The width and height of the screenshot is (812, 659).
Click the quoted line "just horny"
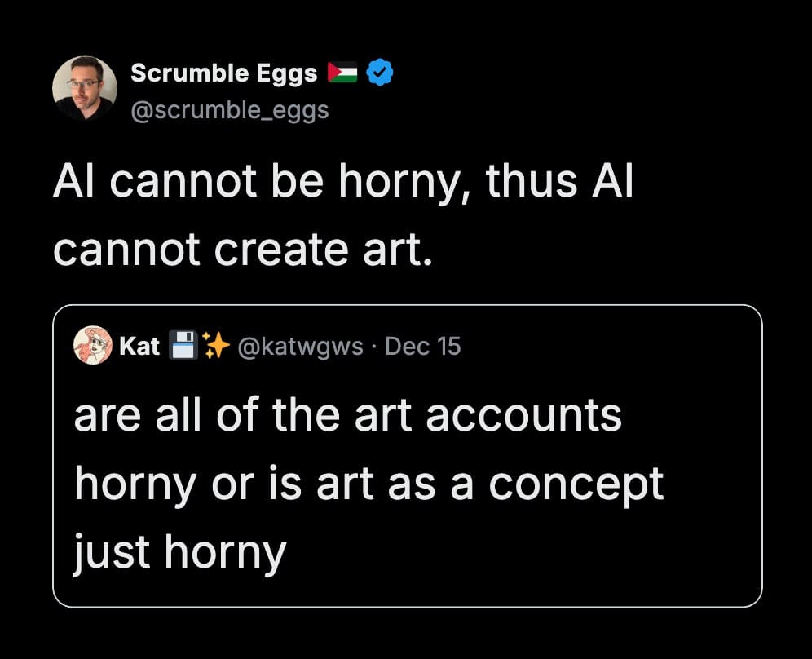click(179, 551)
